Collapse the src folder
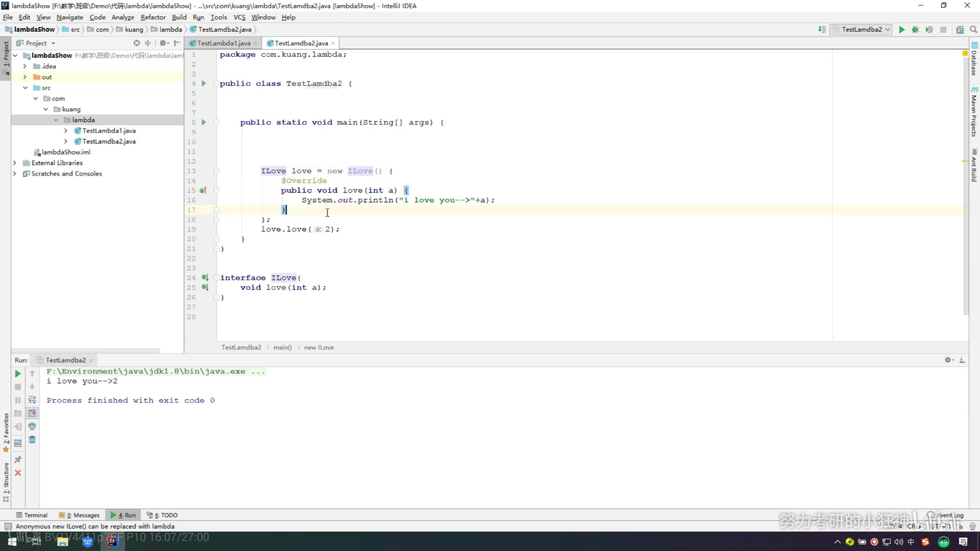This screenshot has height=551, width=980. pyautogui.click(x=25, y=88)
